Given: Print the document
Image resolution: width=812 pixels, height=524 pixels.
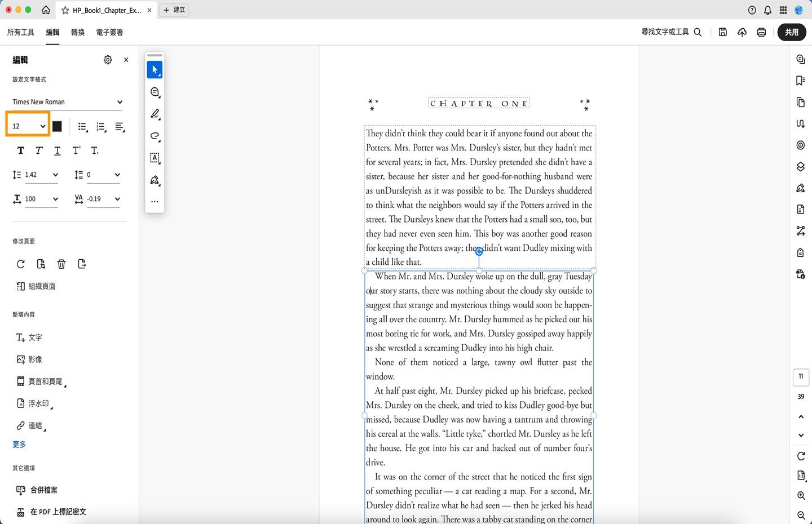Looking at the screenshot, I should [761, 32].
